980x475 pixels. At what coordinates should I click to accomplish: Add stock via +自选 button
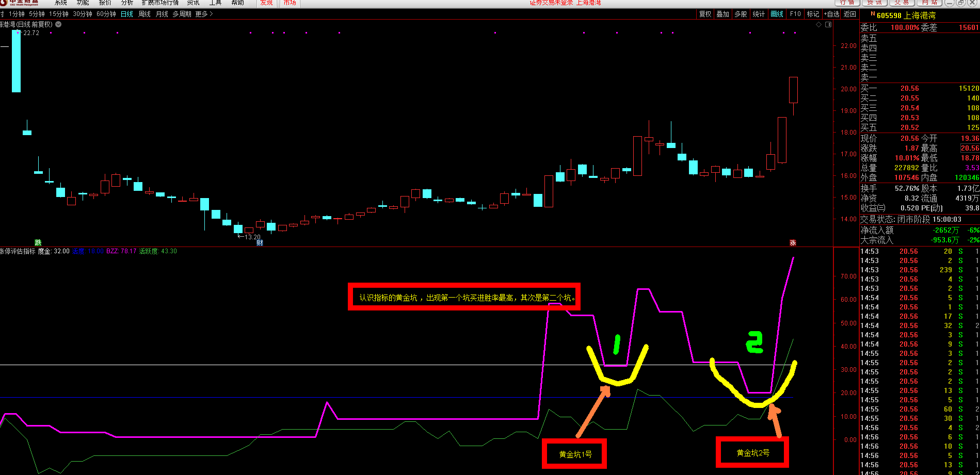[832, 14]
